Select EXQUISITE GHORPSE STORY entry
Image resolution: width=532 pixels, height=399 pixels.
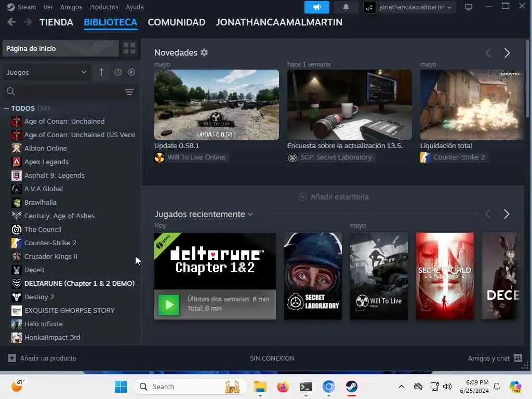click(69, 311)
